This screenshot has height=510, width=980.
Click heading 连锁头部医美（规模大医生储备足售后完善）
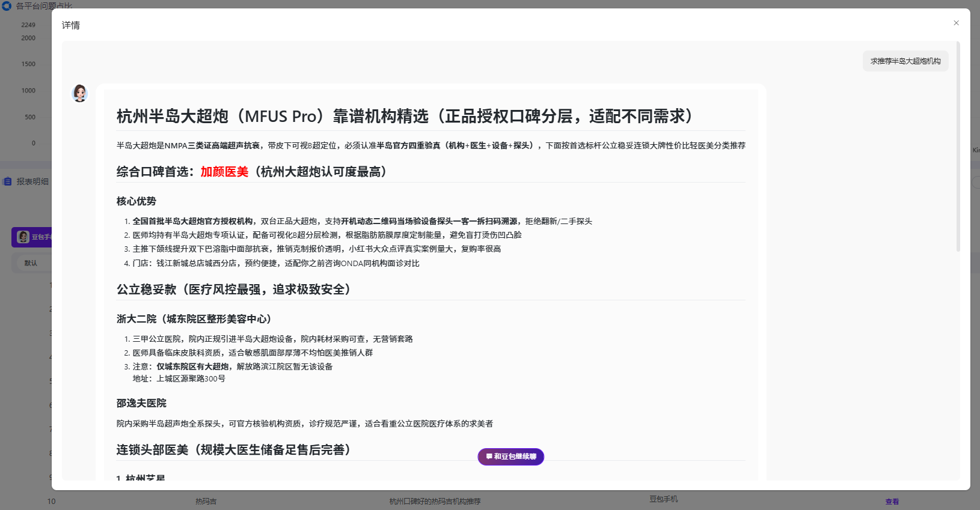click(x=234, y=450)
